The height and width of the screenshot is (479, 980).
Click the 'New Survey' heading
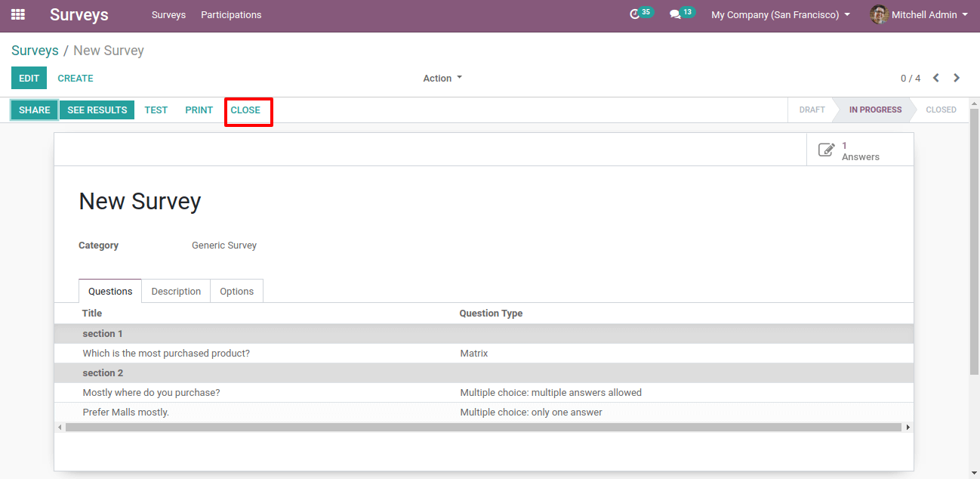pyautogui.click(x=140, y=201)
